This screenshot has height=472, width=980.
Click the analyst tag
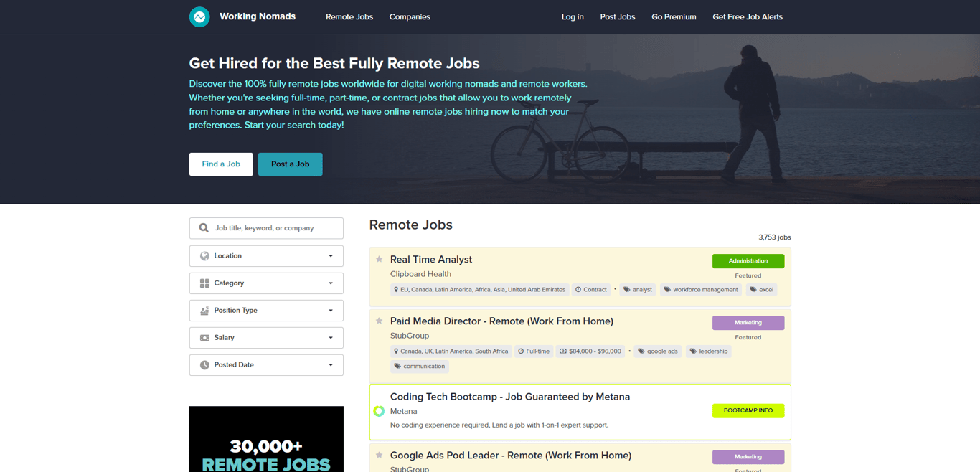(638, 290)
